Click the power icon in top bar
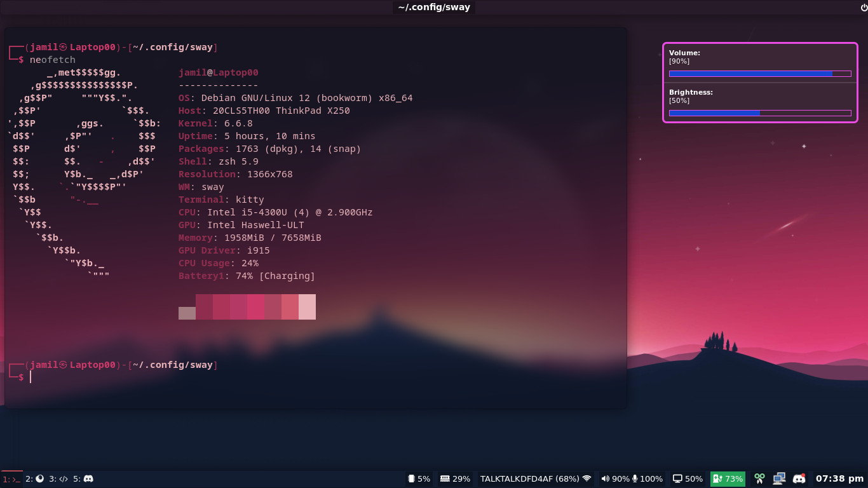Screen dimensions: 868x488 click(x=863, y=8)
